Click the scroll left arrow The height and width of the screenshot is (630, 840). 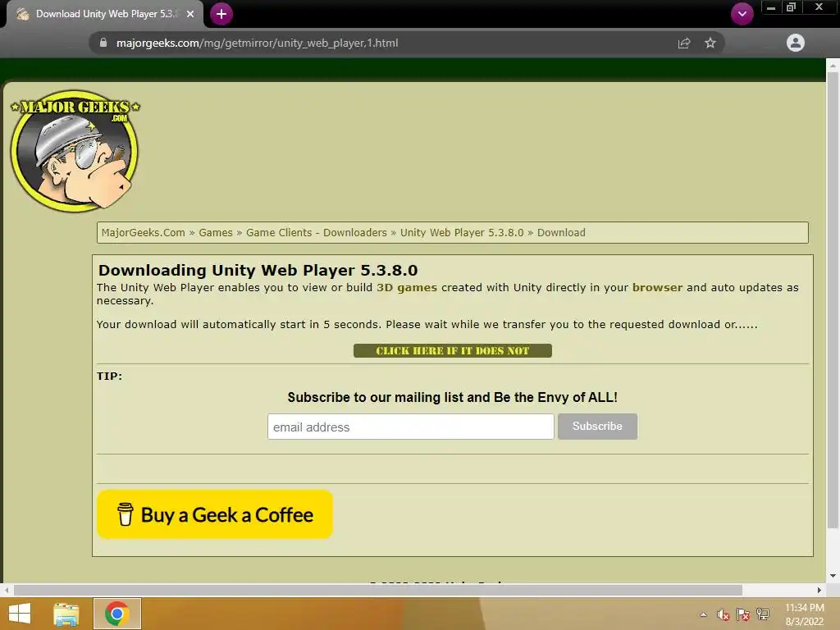[x=7, y=590]
